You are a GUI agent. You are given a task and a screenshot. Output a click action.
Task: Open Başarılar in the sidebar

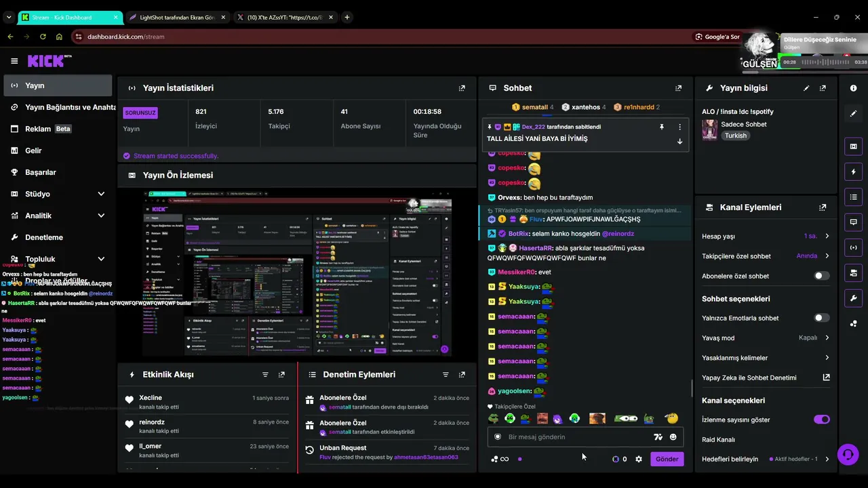56,172
